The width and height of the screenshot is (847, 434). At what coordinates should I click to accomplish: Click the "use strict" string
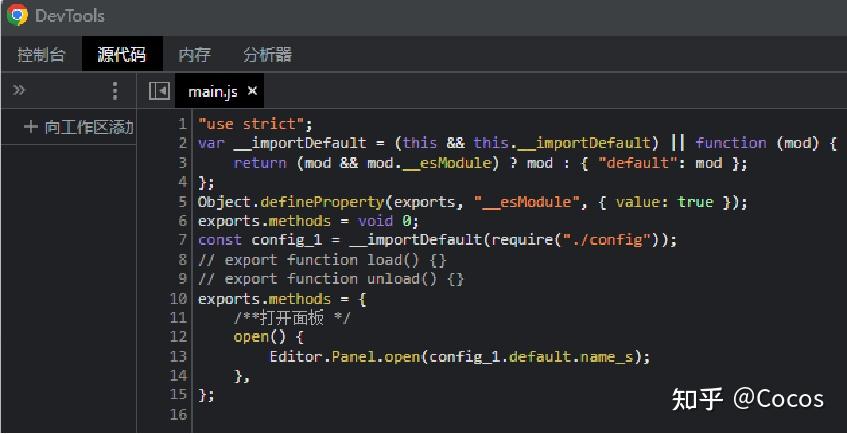pyautogui.click(x=251, y=124)
